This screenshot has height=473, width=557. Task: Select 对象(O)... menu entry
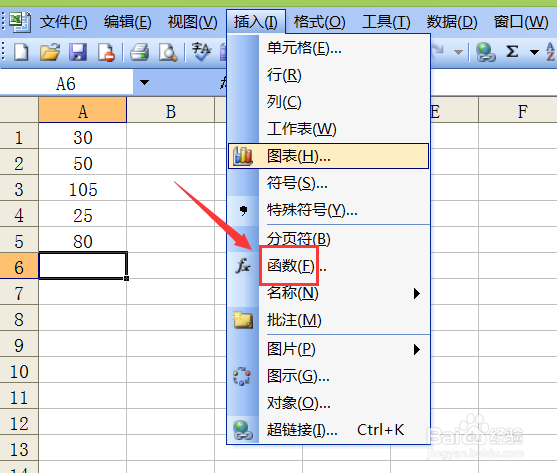[x=329, y=403]
